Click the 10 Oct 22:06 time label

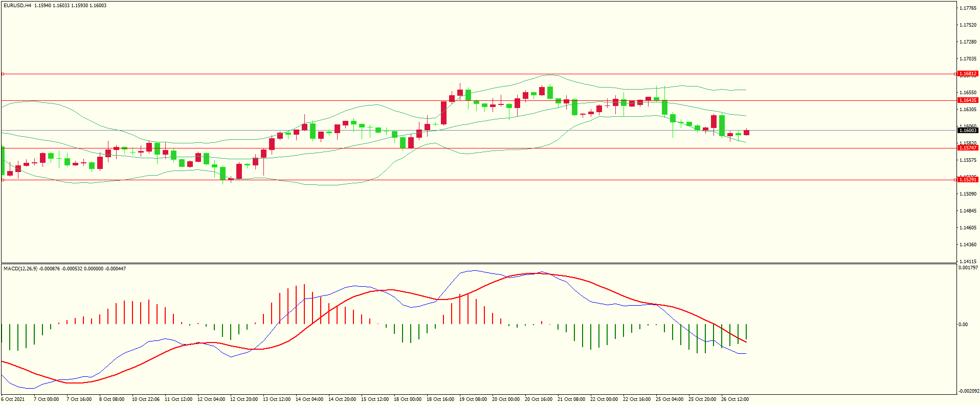146,399
